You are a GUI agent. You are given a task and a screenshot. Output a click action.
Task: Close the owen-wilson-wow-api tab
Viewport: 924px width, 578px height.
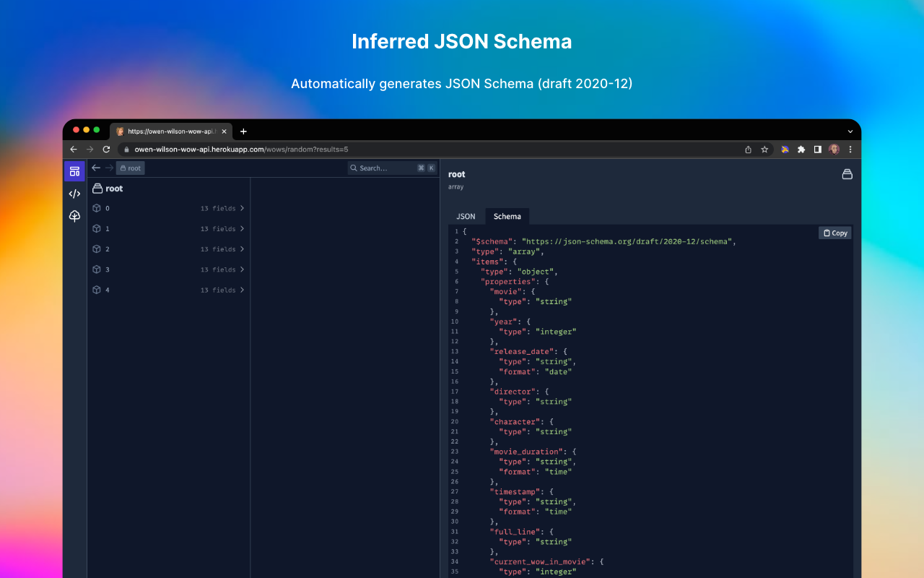coord(225,131)
